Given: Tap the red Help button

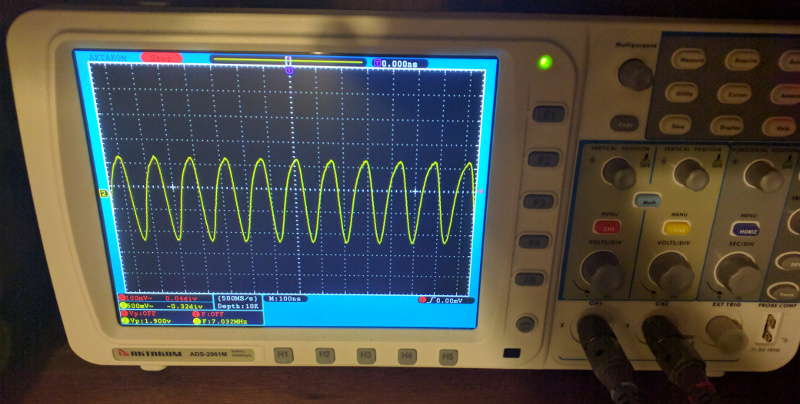Looking at the screenshot, I should point(781,128).
